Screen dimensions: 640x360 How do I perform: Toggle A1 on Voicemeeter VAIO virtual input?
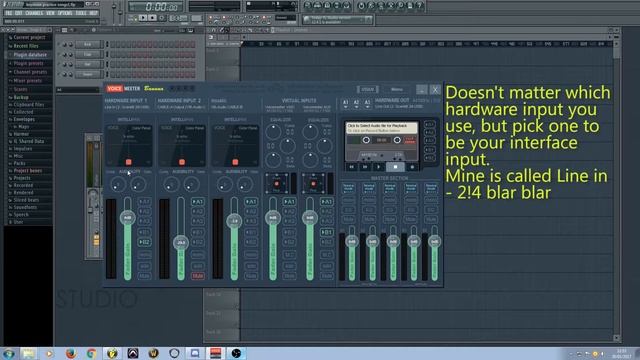289,202
